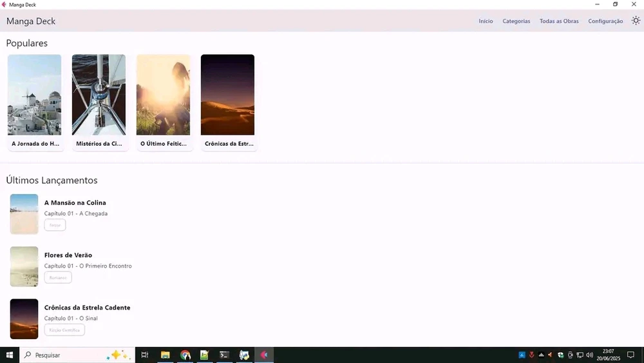644x363 pixels.
Task: Open File Explorer from the taskbar
Action: [x=166, y=355]
